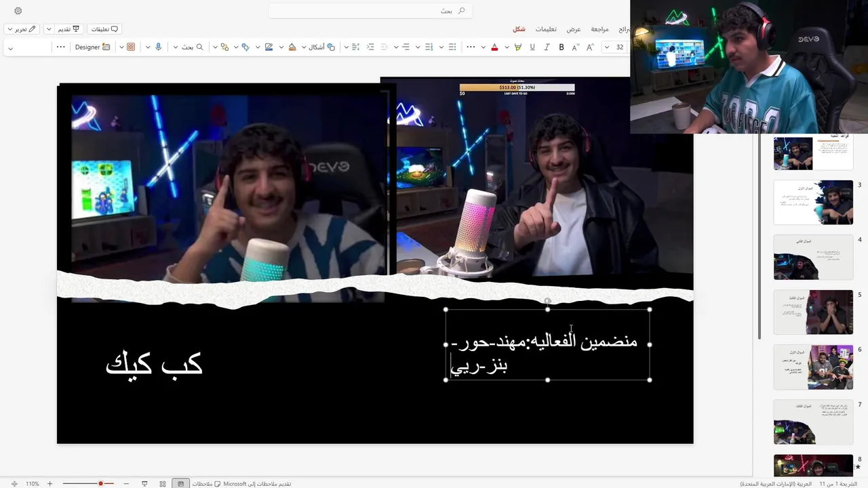Click the Arabic (UAE) language indicator
Screen dimensions: 868x488
coord(776,484)
